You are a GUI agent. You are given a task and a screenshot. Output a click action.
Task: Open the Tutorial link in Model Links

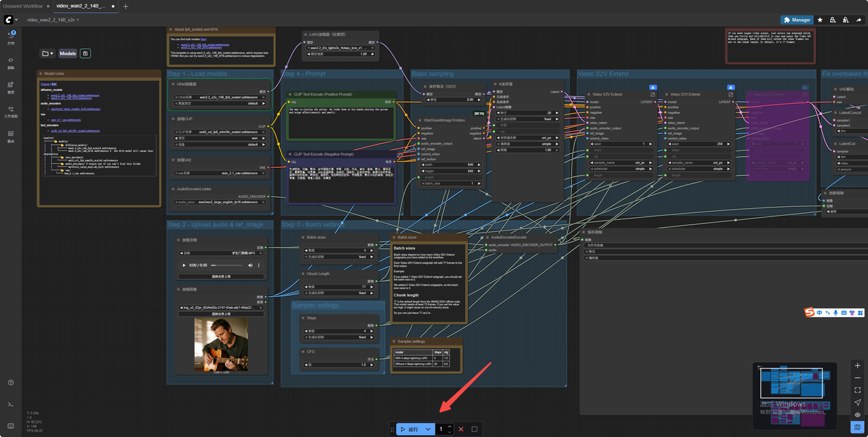coord(45,83)
